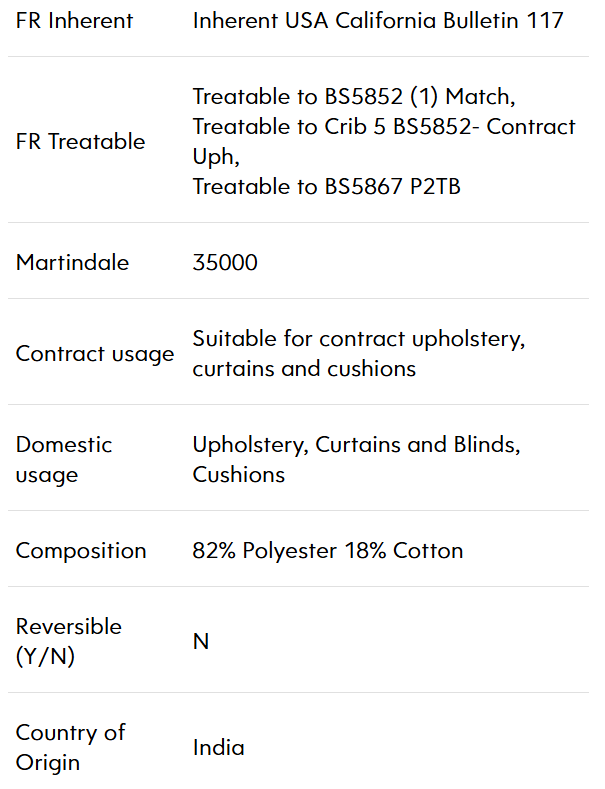The image size is (605, 789).
Task: Click the Contract usage label
Action: click(x=95, y=354)
